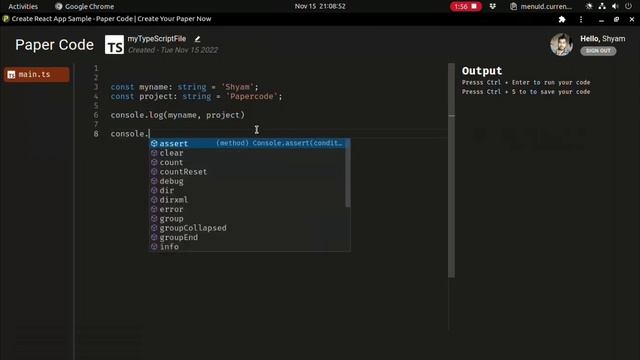Select the assert autocomplete suggestion

point(247,143)
